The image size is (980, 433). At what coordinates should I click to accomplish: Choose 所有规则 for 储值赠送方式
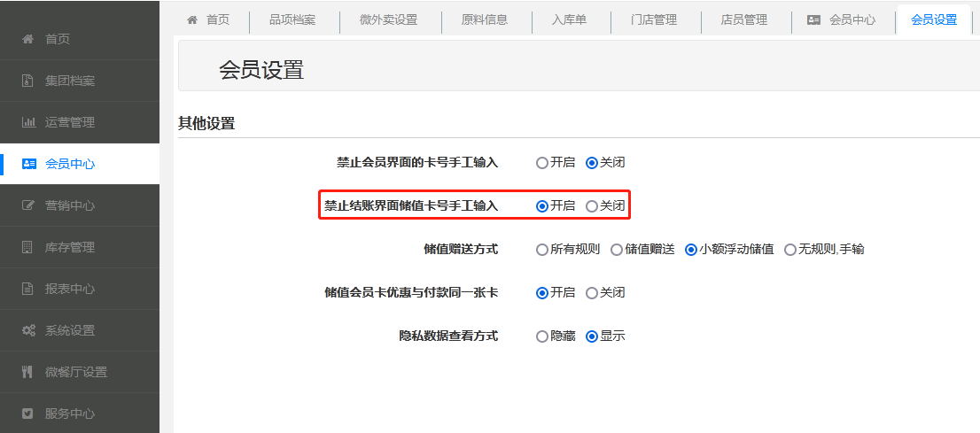coord(542,250)
